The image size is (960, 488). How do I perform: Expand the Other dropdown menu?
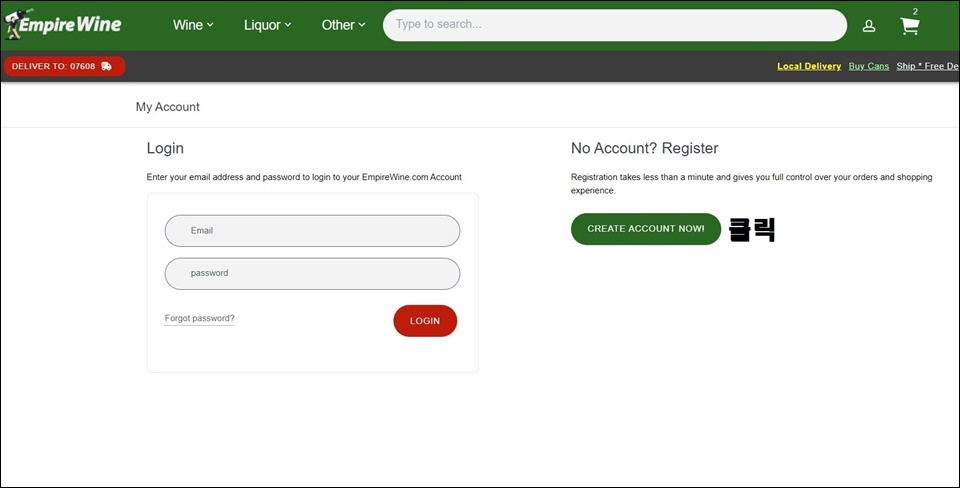[343, 25]
